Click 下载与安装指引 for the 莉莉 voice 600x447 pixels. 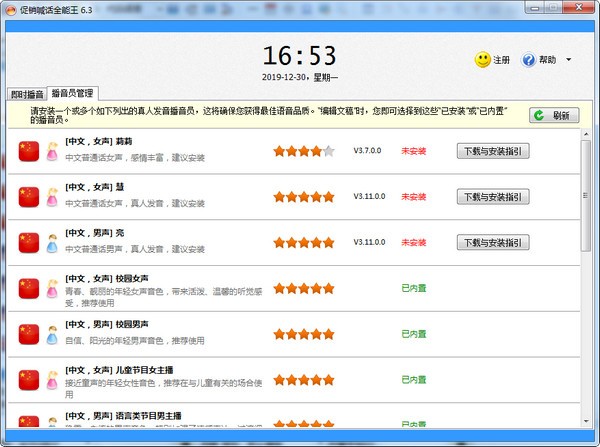493,151
